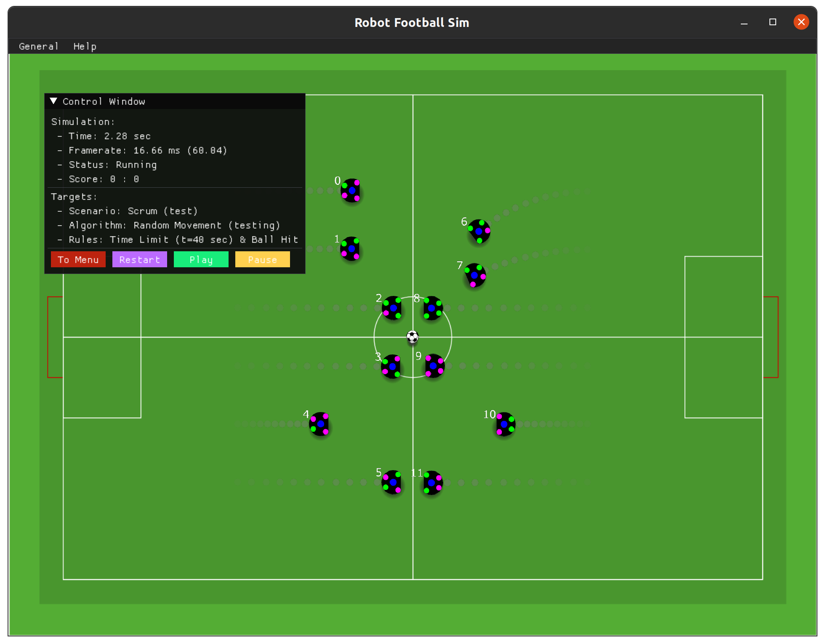Select robot number 4
Viewport: 825px width, 644px height.
tap(320, 424)
